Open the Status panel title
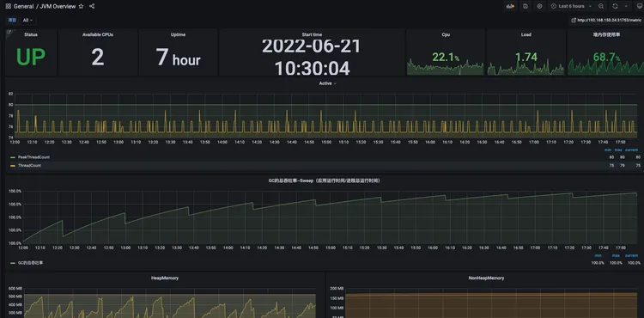 tap(31, 35)
